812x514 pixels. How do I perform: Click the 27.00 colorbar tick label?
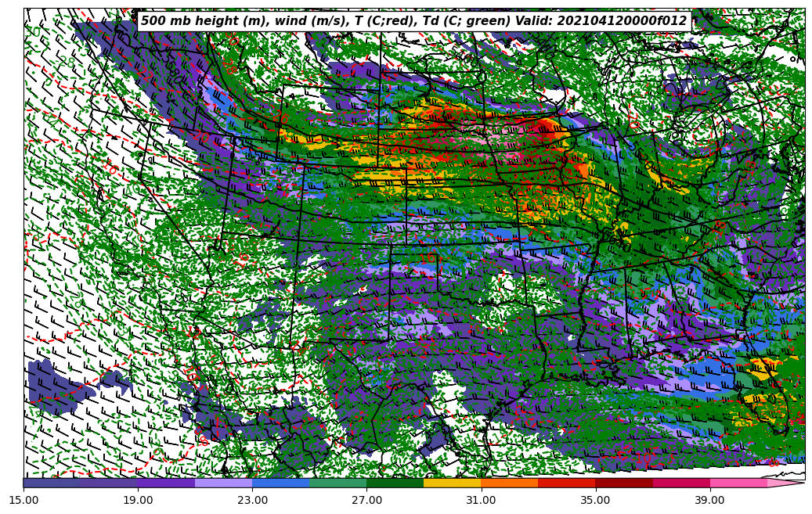pos(366,499)
